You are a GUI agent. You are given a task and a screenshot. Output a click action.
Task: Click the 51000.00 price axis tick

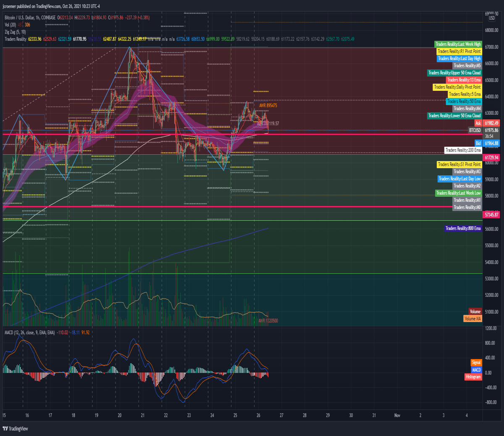pyautogui.click(x=491, y=312)
